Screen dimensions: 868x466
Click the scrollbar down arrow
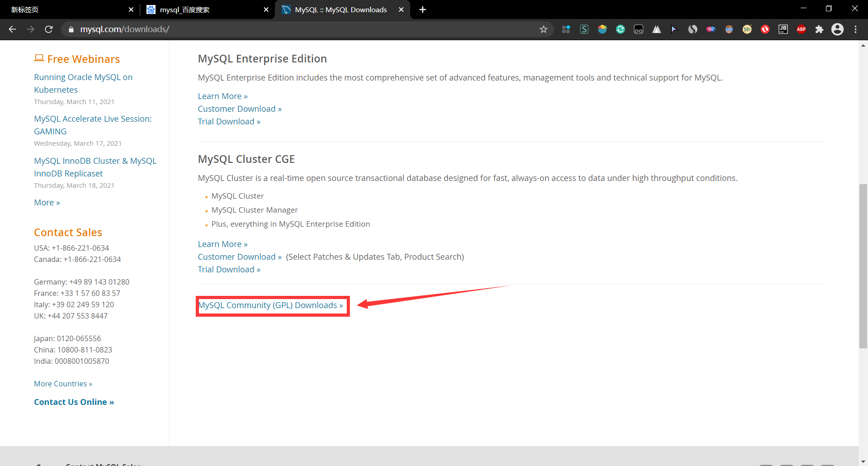(x=863, y=461)
